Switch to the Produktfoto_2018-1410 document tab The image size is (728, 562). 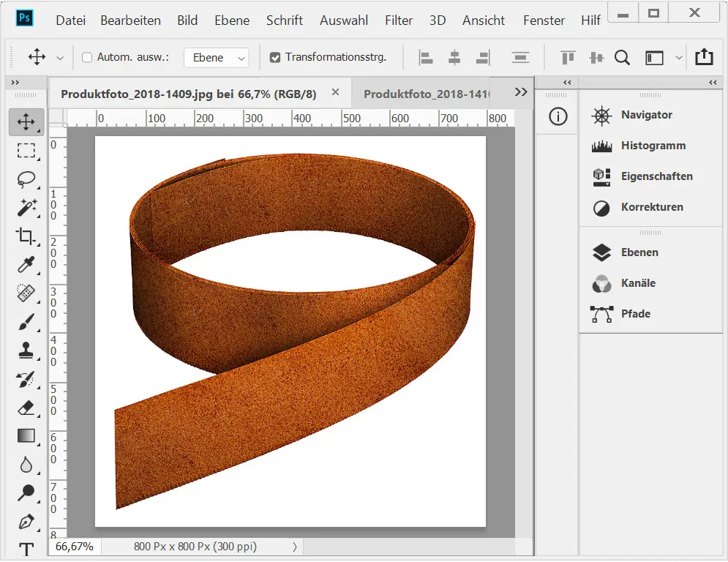coord(426,94)
